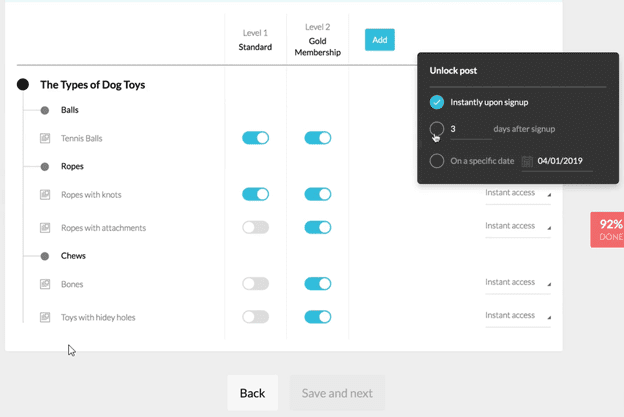Turn off Standard toggle for Ropes with knots
Viewport: 624px width, 417px height.
point(255,194)
